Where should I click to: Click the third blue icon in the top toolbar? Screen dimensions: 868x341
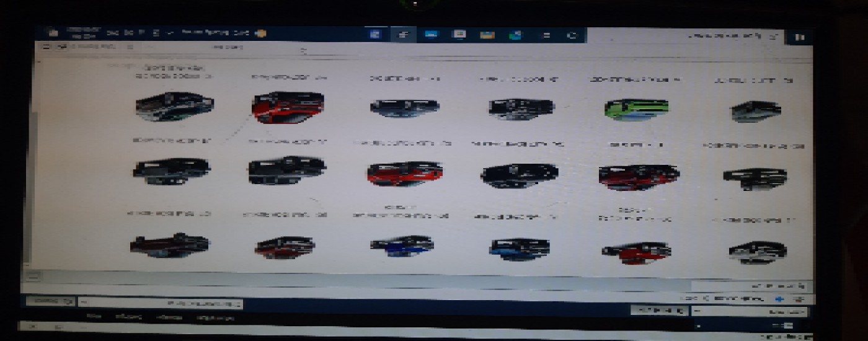(x=431, y=35)
